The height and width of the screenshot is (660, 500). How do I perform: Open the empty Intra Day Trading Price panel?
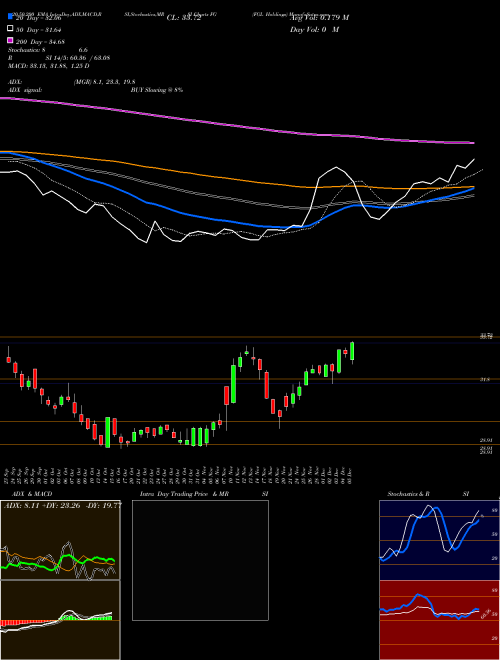(200, 560)
